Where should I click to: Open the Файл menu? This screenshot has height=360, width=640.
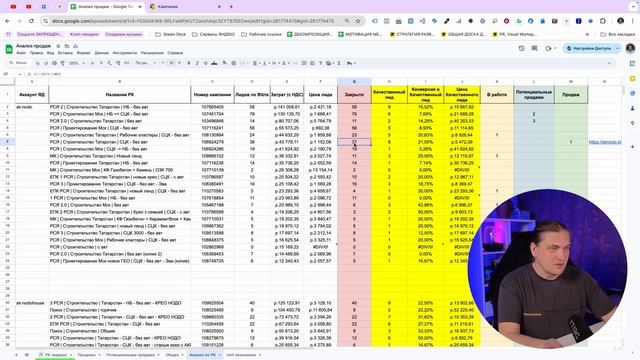[x=21, y=53]
